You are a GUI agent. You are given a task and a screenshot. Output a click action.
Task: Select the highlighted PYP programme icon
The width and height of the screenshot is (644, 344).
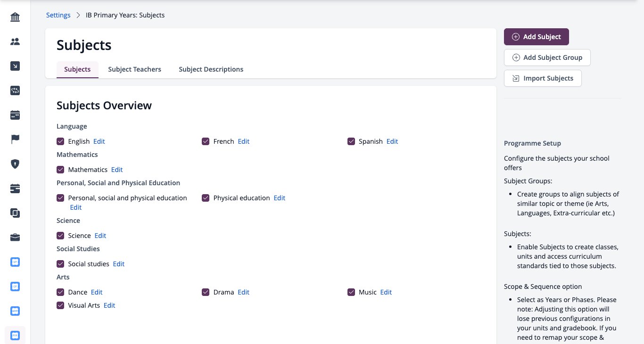pos(15,336)
